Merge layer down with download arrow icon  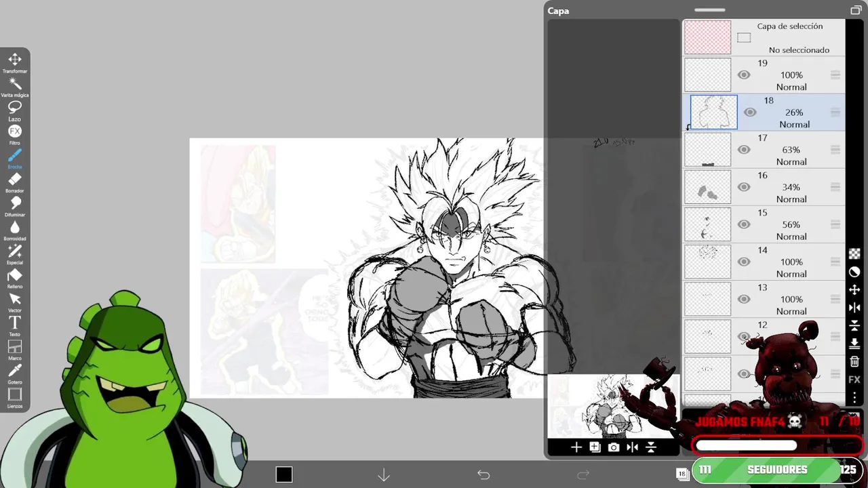coord(854,344)
